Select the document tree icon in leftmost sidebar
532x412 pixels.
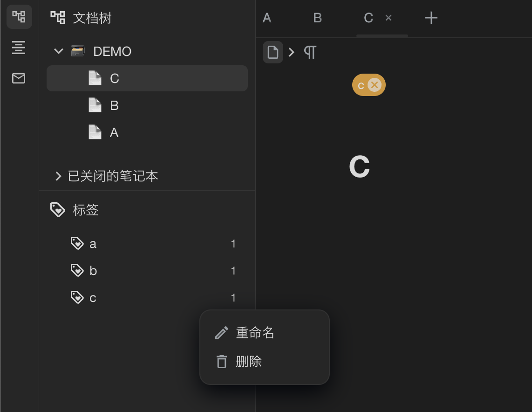(x=19, y=16)
